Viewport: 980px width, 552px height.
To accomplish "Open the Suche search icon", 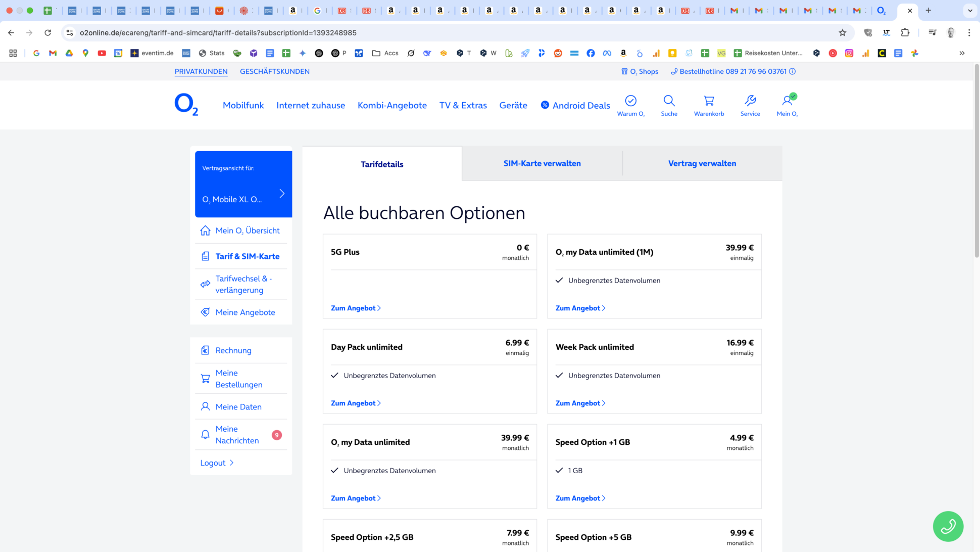I will [x=669, y=101].
